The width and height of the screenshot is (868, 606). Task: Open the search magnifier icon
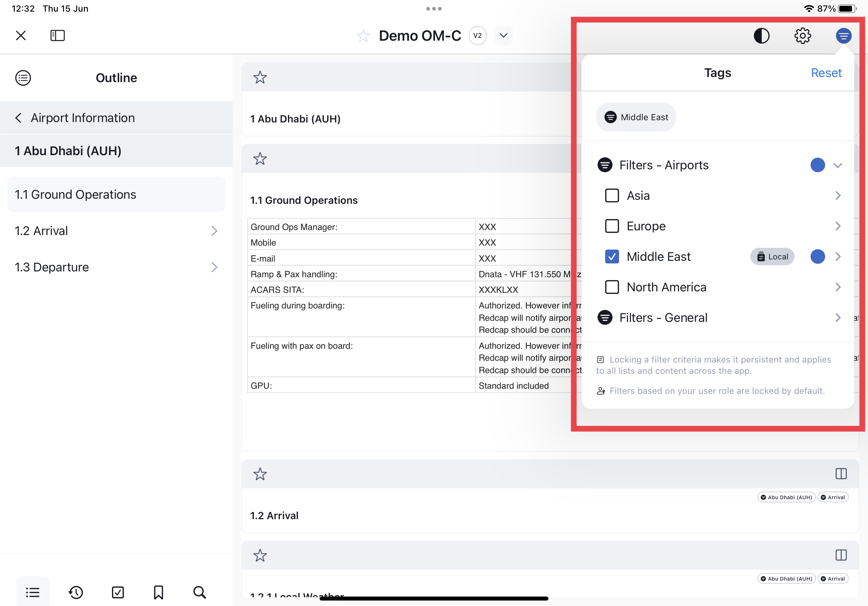tap(199, 592)
